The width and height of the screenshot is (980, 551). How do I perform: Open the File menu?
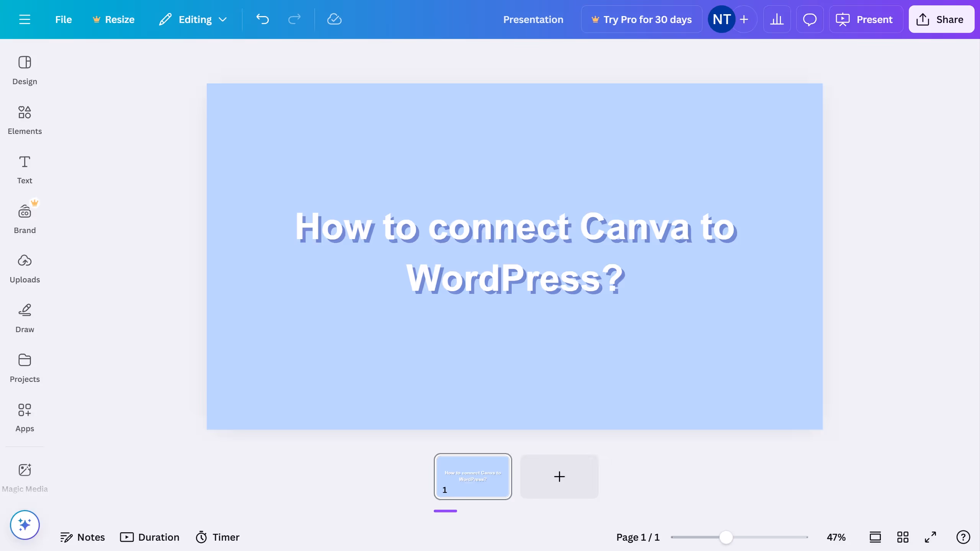63,19
